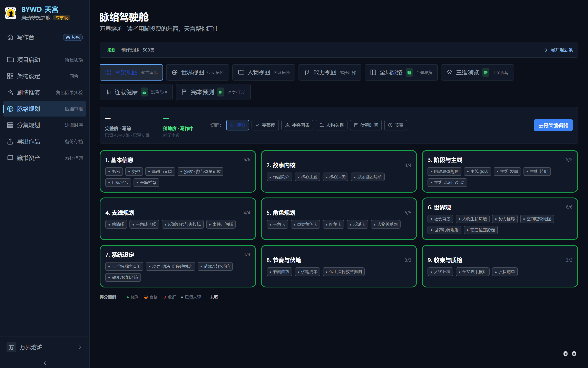Click the right floating circle button at bottom right
This screenshot has height=368, width=588.
574,354
